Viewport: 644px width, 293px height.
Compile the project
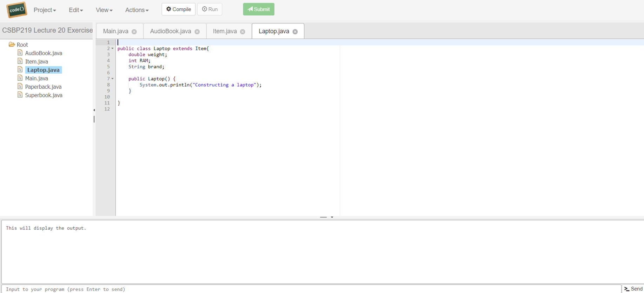click(x=178, y=9)
